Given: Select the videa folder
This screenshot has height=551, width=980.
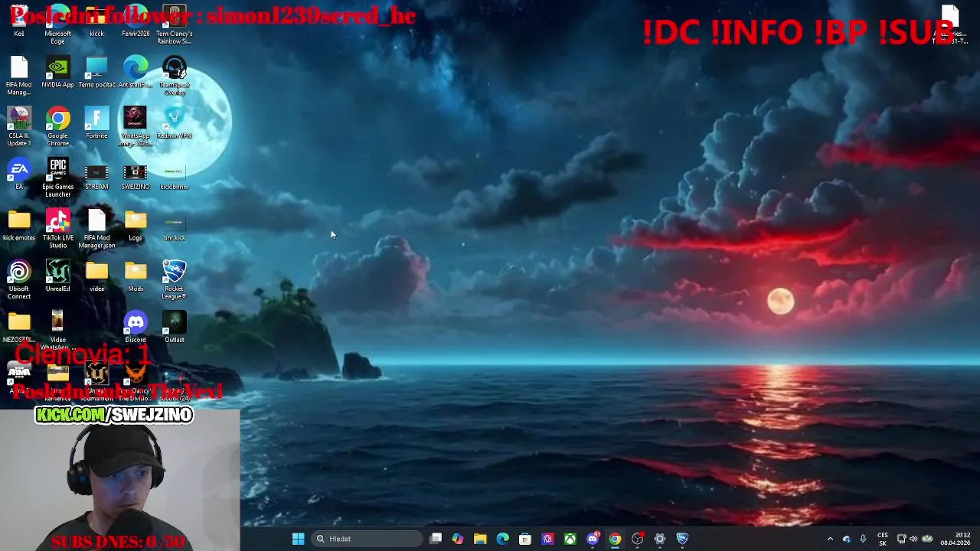Looking at the screenshot, I should [96, 277].
